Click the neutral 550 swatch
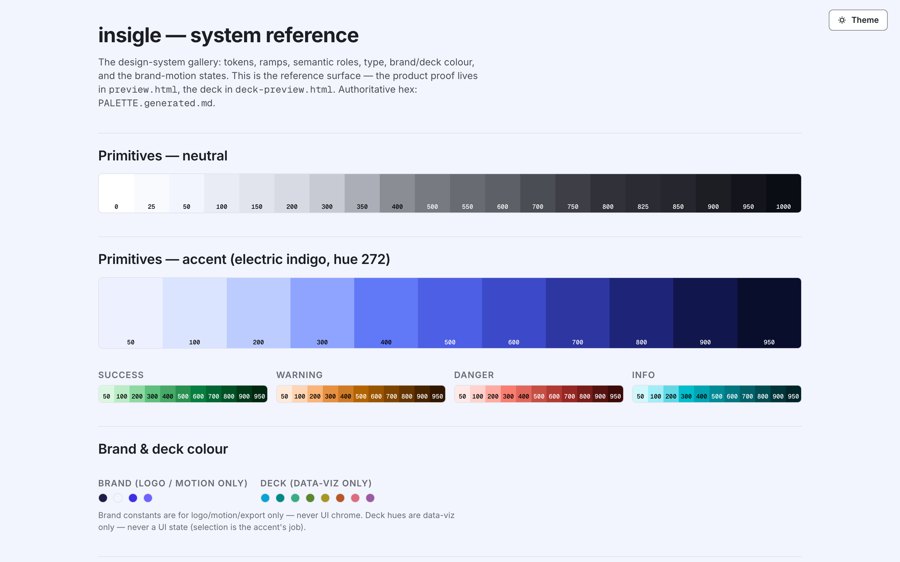Image resolution: width=900 pixels, height=562 pixels. 467,193
